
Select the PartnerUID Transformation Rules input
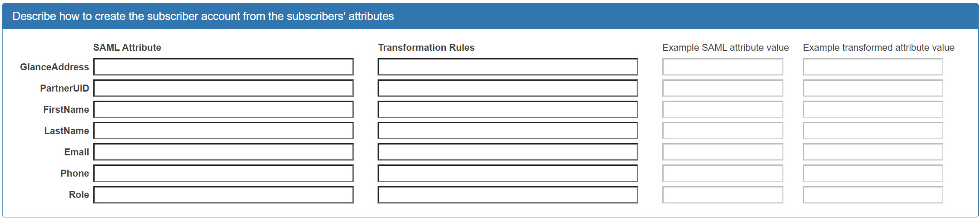[507, 88]
